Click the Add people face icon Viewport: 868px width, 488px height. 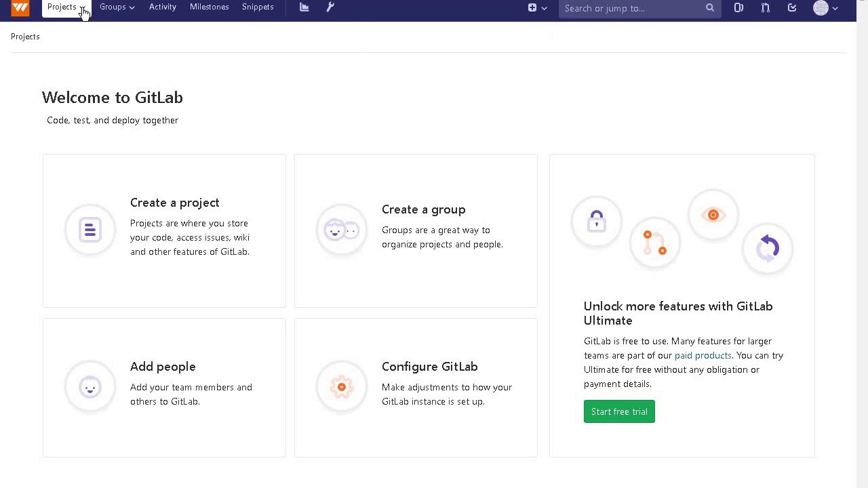(x=90, y=387)
